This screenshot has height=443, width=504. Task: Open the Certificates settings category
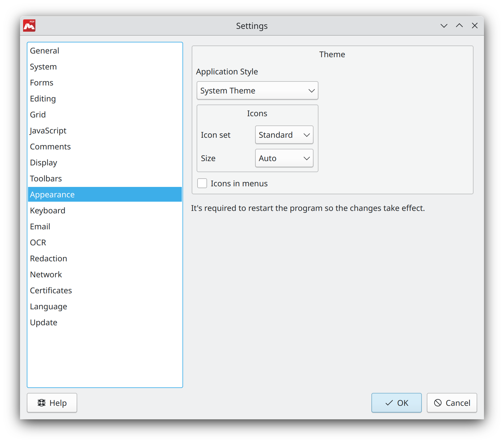point(105,290)
